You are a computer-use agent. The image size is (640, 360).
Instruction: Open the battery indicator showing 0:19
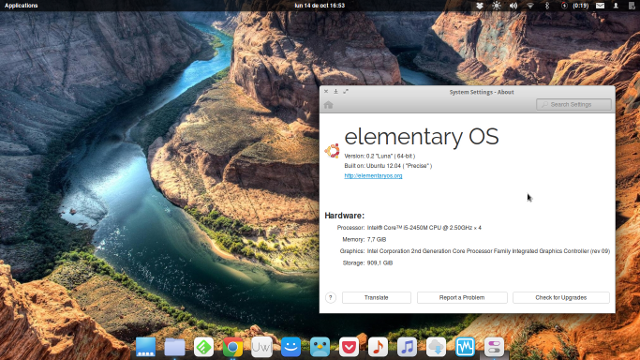click(575, 6)
